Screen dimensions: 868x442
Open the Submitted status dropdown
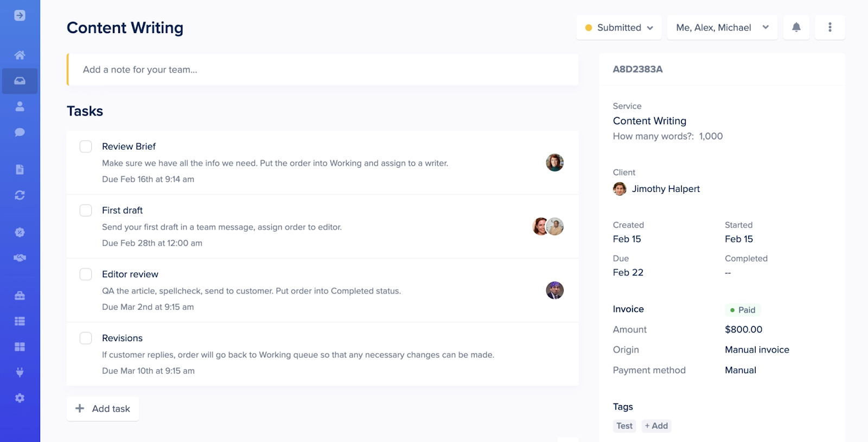(x=618, y=27)
